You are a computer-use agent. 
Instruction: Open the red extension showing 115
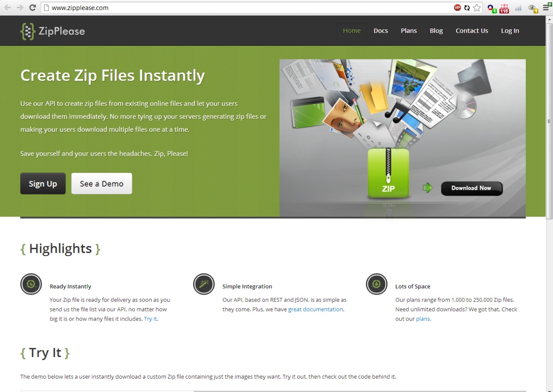pyautogui.click(x=504, y=8)
